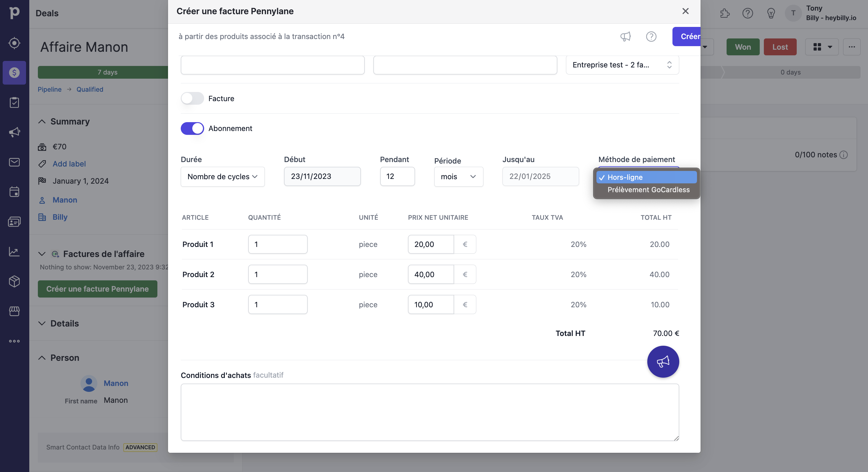Edit Produit 3 unit price field
Viewport: 868px width, 472px height.
[431, 305]
